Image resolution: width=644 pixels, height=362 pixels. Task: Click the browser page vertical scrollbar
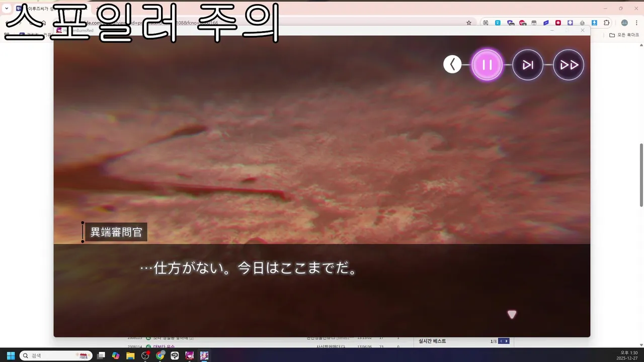(x=641, y=174)
